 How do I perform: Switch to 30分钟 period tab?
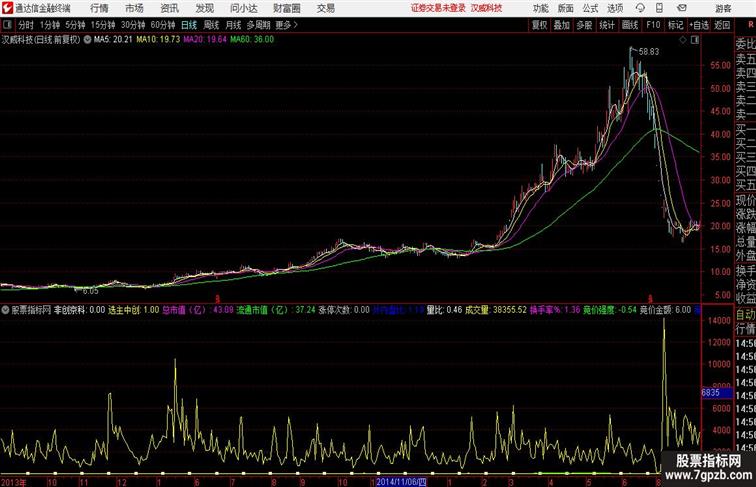coord(133,25)
